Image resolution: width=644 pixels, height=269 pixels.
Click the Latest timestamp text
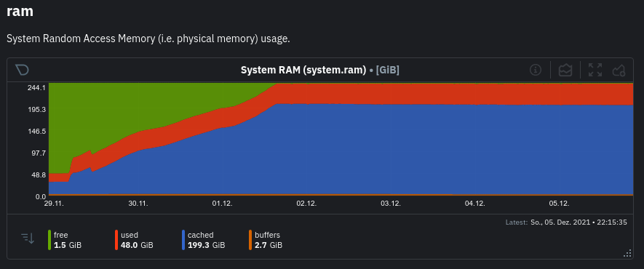[x=566, y=222]
